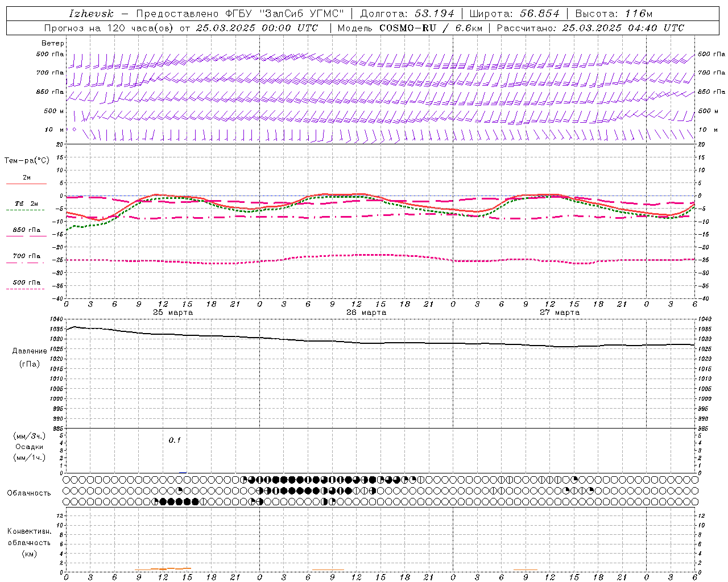728x582 pixels.
Task: Click the forecast start time 25.03.2025 00:00 UTC
Action: (x=257, y=28)
